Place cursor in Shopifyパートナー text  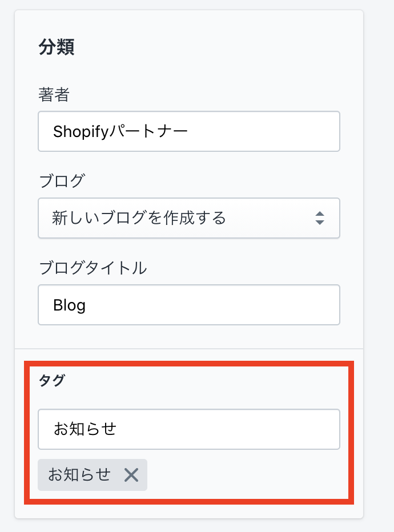tap(120, 131)
